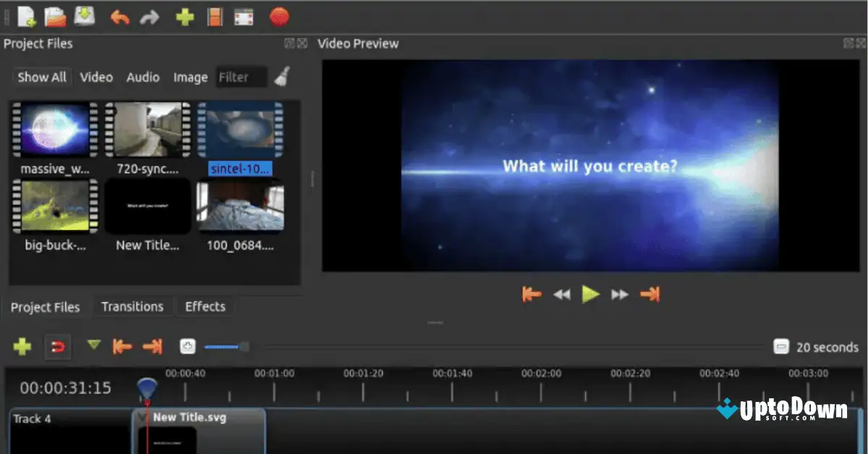Select the big-buck thumbnail in Project Files

pyautogui.click(x=54, y=207)
